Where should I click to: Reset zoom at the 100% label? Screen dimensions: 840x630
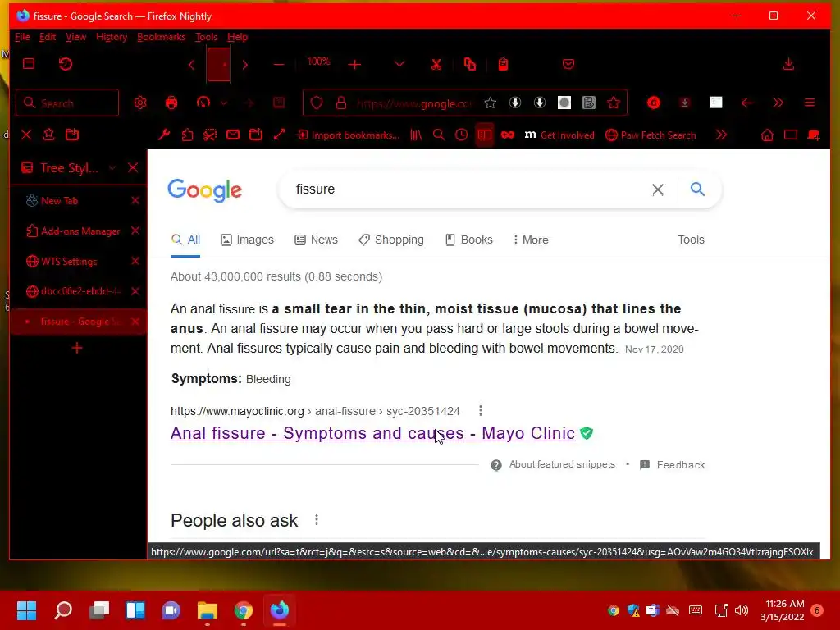pyautogui.click(x=319, y=62)
